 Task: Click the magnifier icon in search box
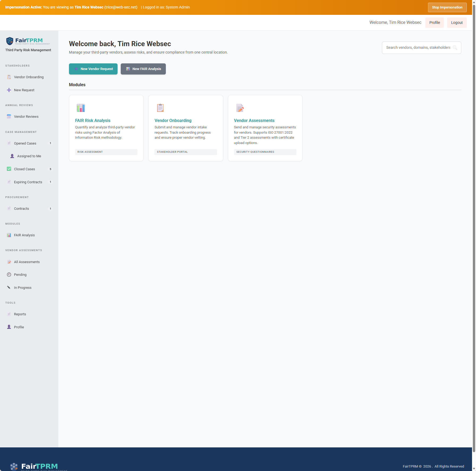[x=455, y=48]
